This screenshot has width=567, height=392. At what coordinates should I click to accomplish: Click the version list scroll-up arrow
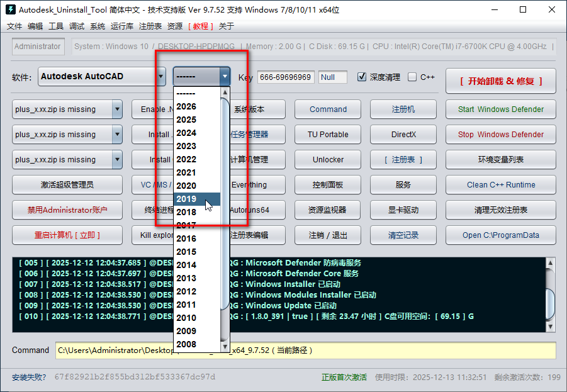pos(225,92)
